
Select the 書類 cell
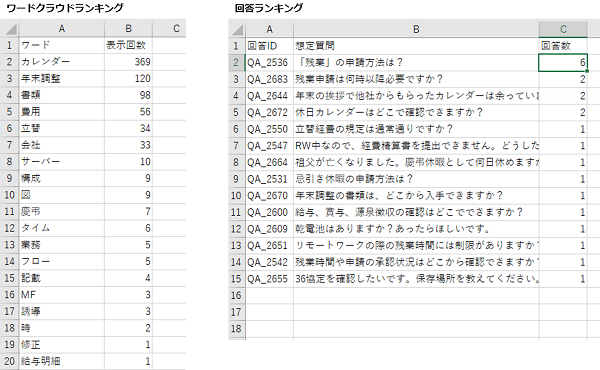(62, 95)
